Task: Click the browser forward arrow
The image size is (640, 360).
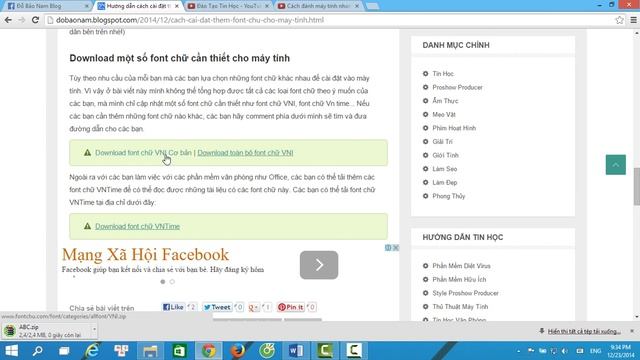Action: (22, 20)
